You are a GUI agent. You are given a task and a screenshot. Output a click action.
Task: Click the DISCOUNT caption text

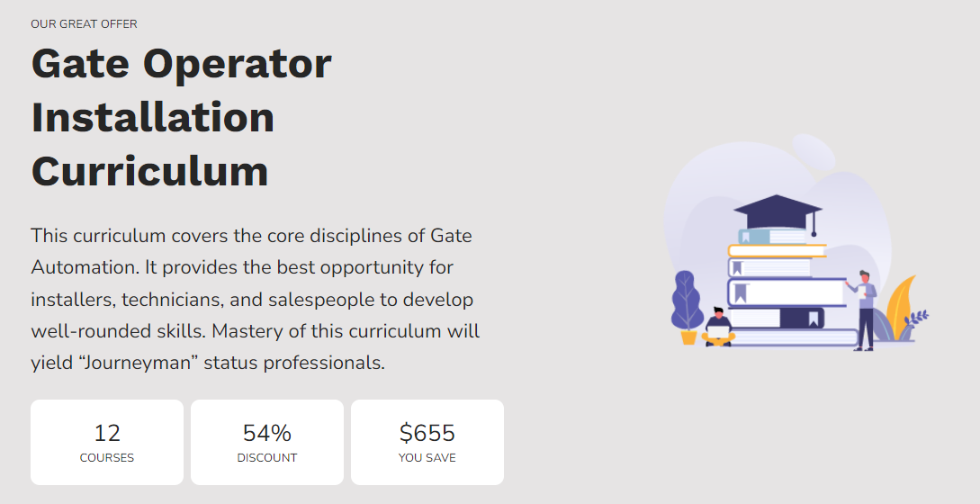coord(267,458)
